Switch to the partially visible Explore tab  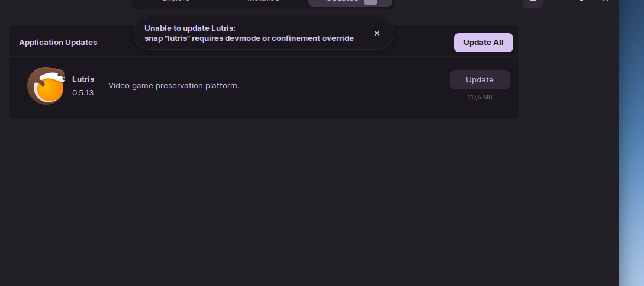coord(176,1)
